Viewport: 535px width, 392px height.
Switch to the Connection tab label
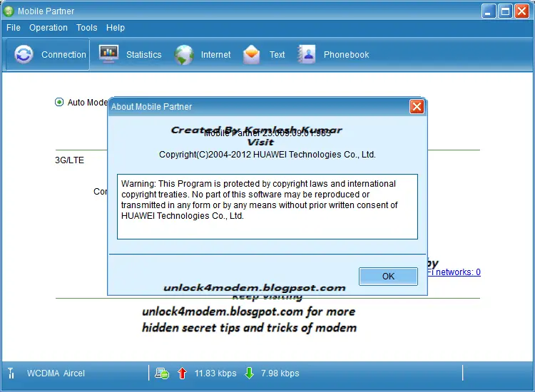[63, 55]
